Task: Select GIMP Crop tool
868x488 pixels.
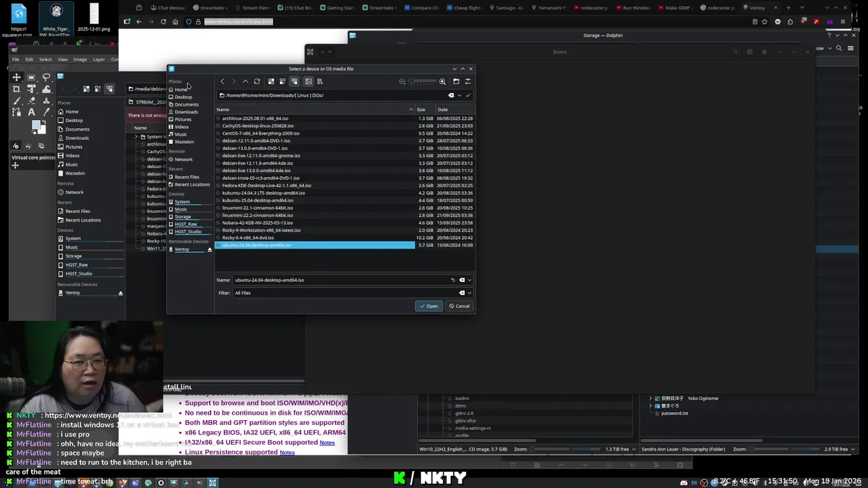Action: 16,89
